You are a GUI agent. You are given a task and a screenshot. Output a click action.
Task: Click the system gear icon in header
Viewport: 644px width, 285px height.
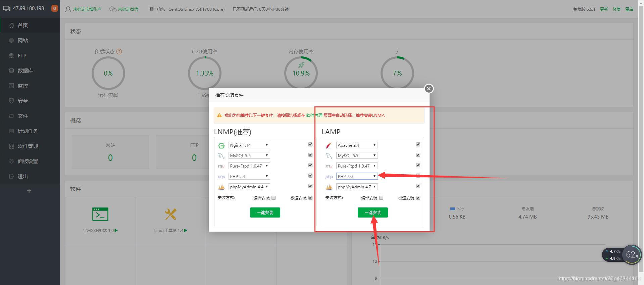(152, 9)
